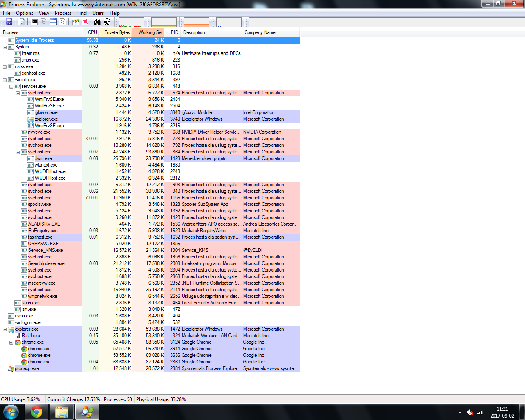Open the System Information toolbar icon
The height and width of the screenshot is (420, 525).
pyautogui.click(x=35, y=22)
